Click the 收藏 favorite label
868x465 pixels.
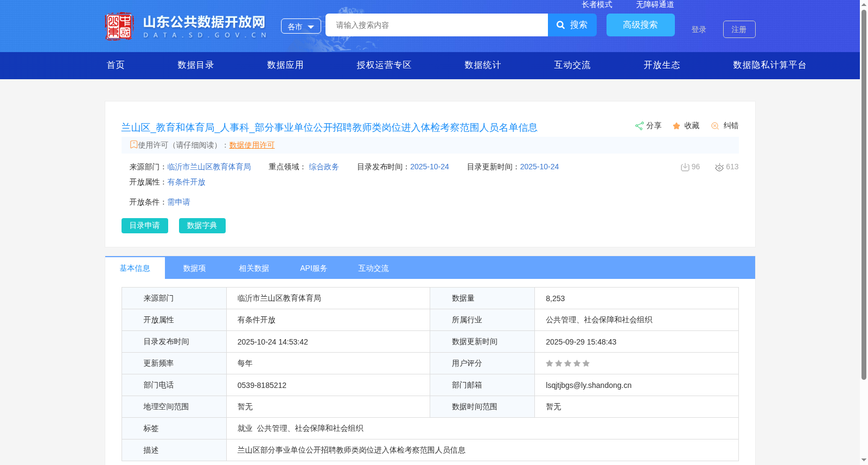692,125
